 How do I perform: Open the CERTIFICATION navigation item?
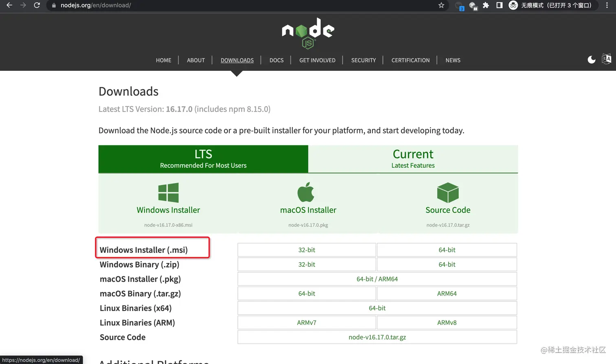411,60
